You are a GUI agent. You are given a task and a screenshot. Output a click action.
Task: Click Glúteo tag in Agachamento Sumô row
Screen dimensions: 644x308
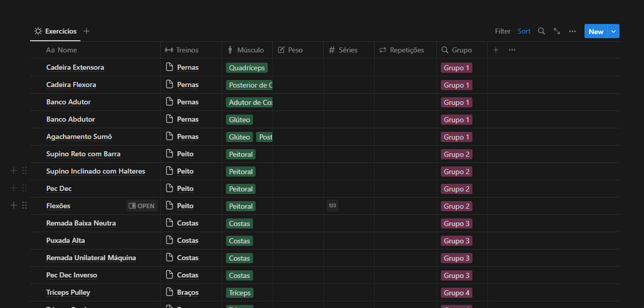(x=240, y=137)
